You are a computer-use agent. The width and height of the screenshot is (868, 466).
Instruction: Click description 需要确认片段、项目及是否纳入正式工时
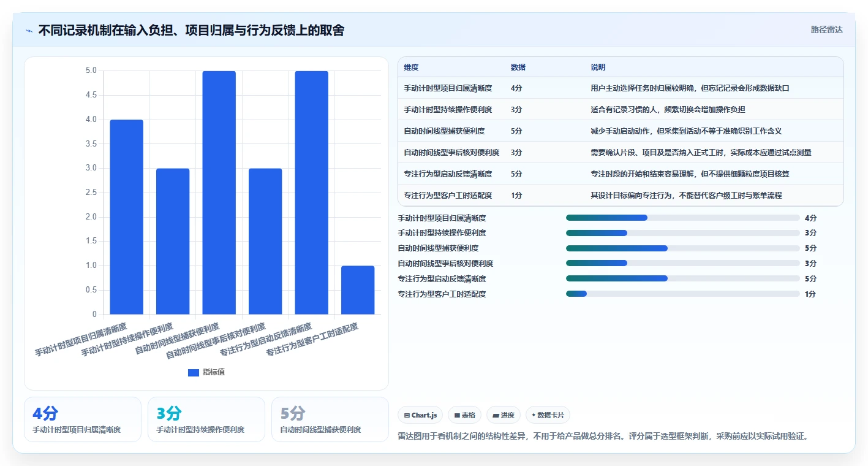pos(657,153)
